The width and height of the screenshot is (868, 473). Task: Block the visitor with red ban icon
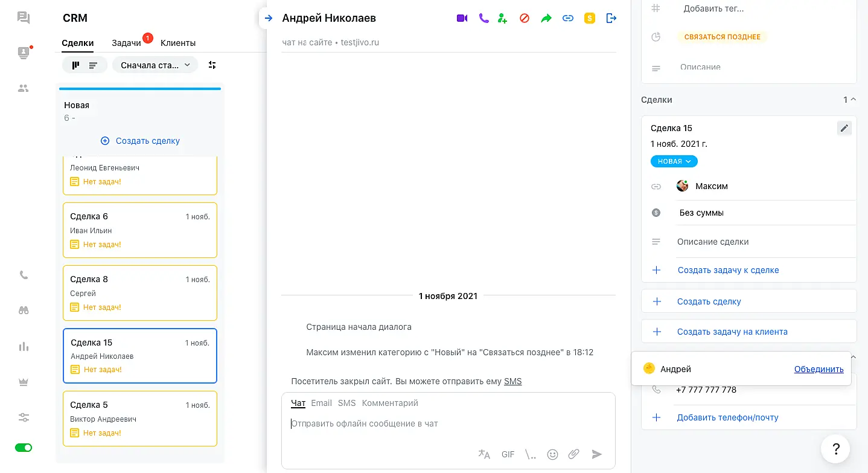pyautogui.click(x=525, y=18)
